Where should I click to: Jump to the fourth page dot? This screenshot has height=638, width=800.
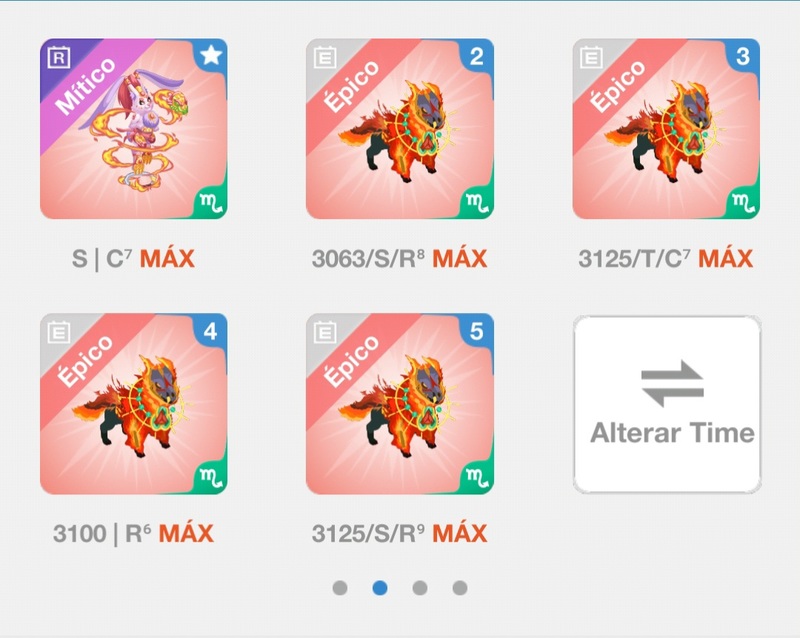(460, 588)
